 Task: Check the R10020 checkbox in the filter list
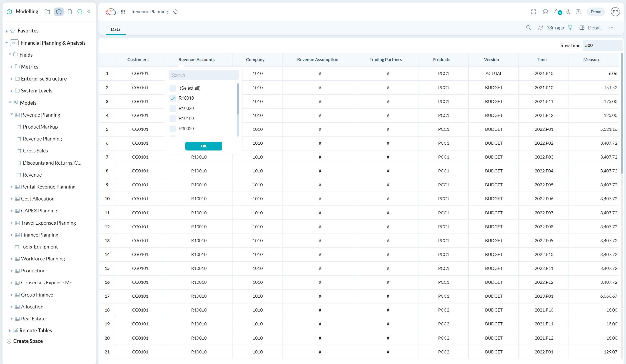173,108
